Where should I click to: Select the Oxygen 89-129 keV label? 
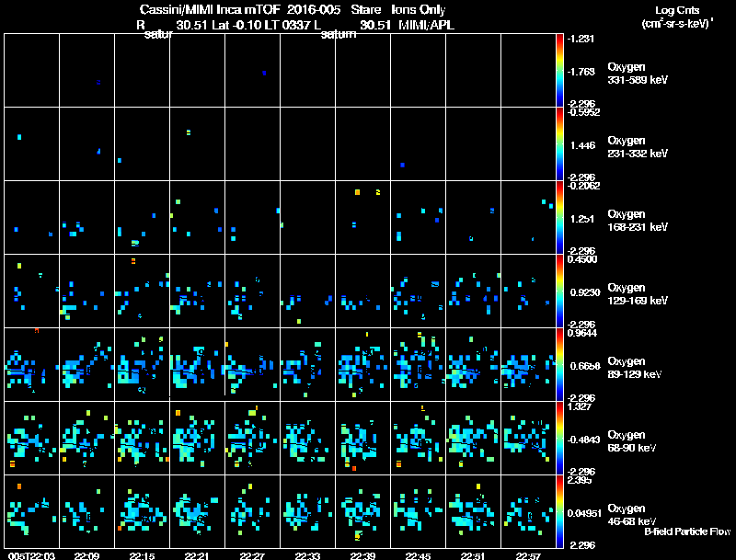pos(635,367)
